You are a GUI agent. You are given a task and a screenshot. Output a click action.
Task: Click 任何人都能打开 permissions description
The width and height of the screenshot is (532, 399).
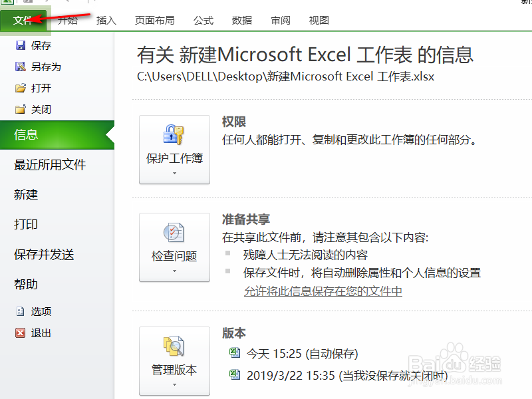click(x=350, y=140)
